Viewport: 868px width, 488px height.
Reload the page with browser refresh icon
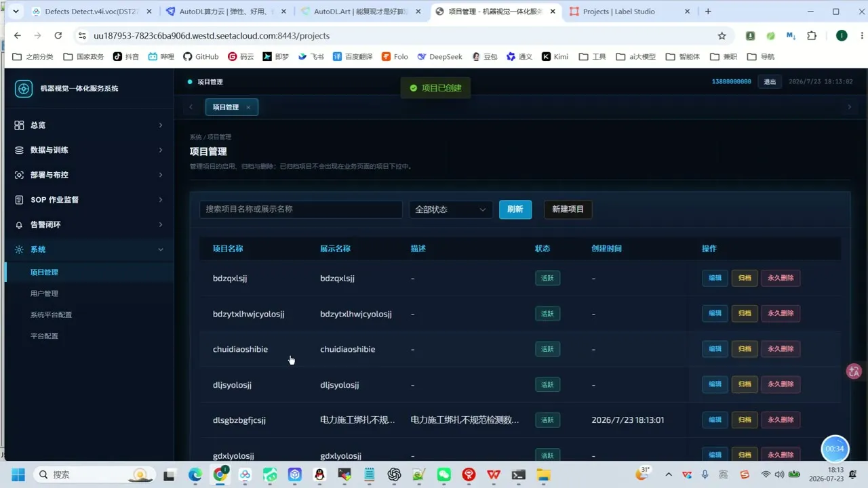[x=58, y=36]
